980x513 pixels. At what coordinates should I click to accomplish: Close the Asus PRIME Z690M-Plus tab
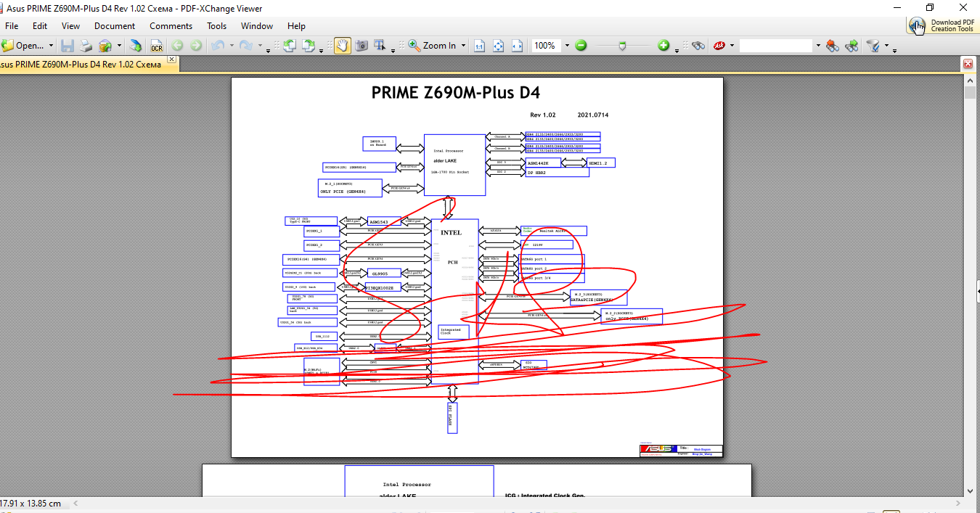(x=172, y=59)
